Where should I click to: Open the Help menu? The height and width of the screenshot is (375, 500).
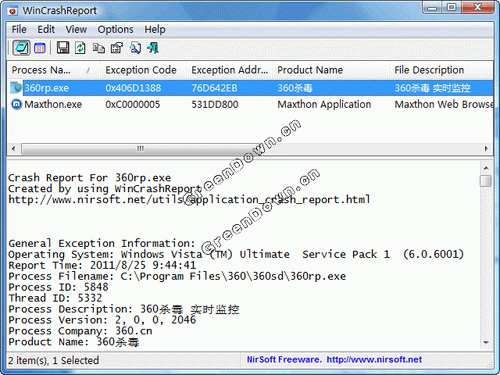pos(155,29)
